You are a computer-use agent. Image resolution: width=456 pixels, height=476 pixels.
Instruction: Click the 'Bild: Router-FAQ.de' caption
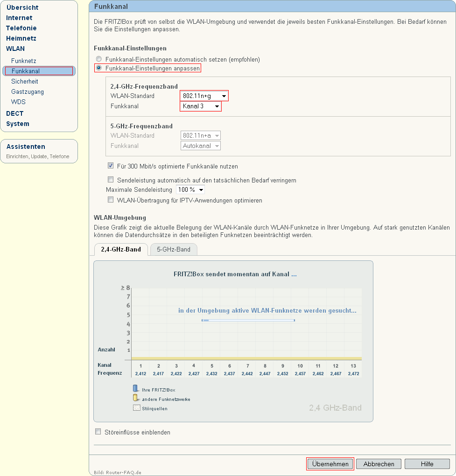[118, 472]
